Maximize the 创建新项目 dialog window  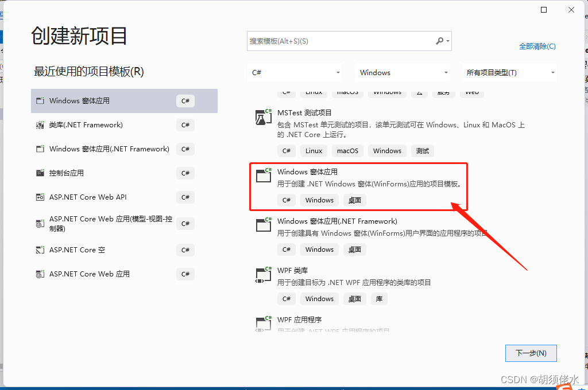coord(543,10)
